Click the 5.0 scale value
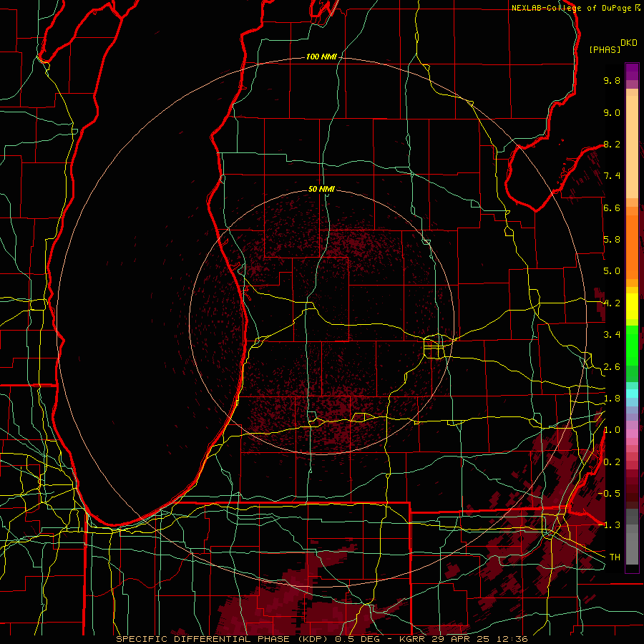 pos(612,271)
